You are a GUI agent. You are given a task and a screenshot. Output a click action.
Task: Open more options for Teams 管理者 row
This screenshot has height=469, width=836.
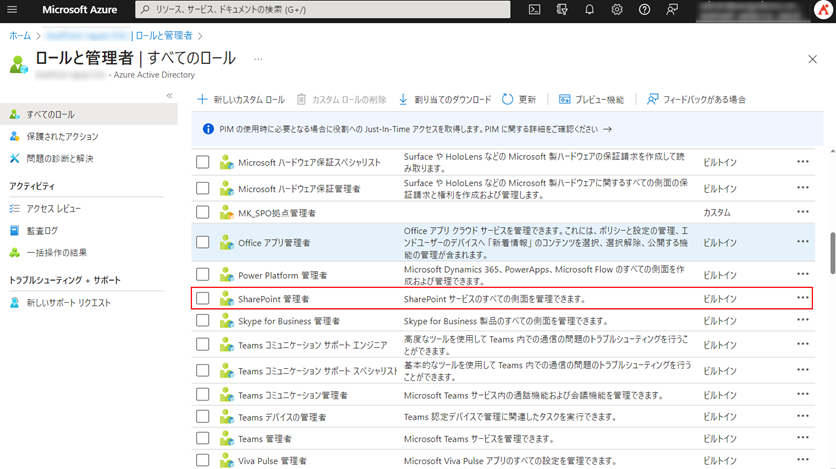click(x=802, y=438)
